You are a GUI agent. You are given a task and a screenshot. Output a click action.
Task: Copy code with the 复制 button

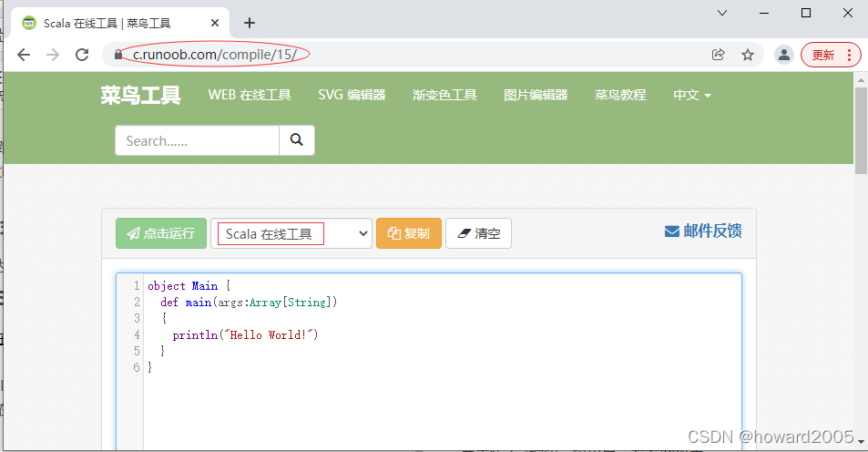tap(409, 233)
